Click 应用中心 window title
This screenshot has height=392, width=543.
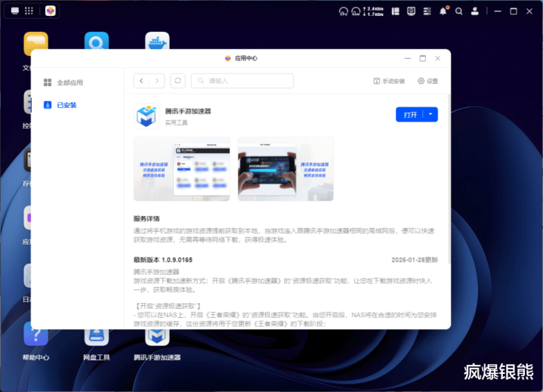[x=246, y=58]
